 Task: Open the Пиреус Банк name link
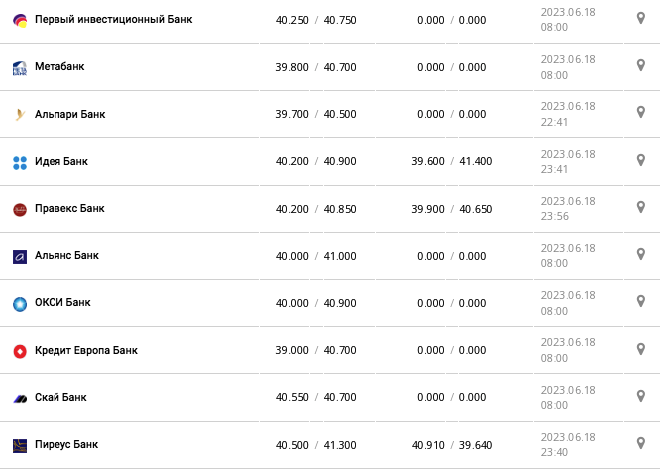(66, 444)
